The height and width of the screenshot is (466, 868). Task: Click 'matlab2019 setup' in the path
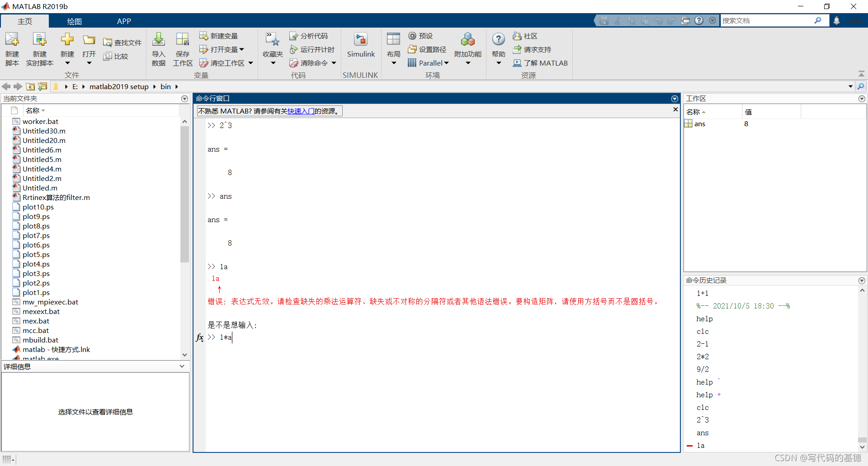click(119, 86)
